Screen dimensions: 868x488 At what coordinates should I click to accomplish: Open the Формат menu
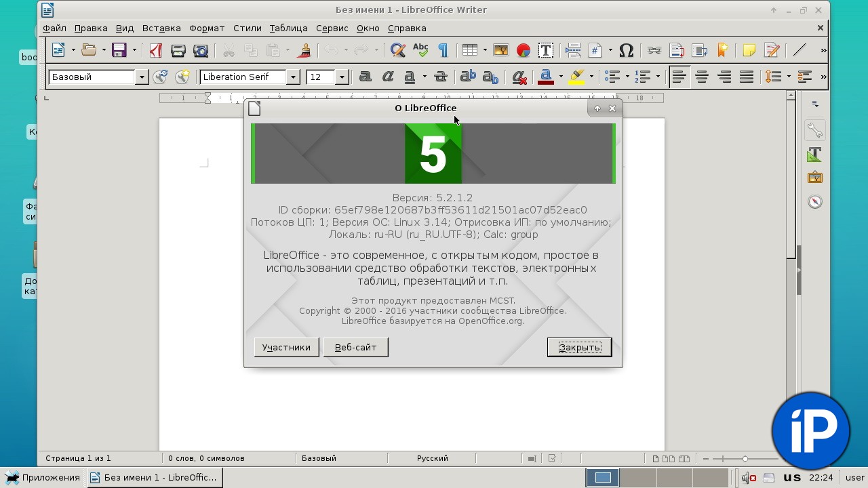tap(207, 28)
